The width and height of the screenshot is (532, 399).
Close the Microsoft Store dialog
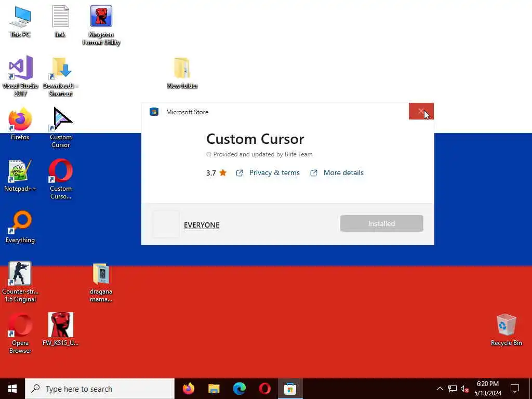point(421,111)
